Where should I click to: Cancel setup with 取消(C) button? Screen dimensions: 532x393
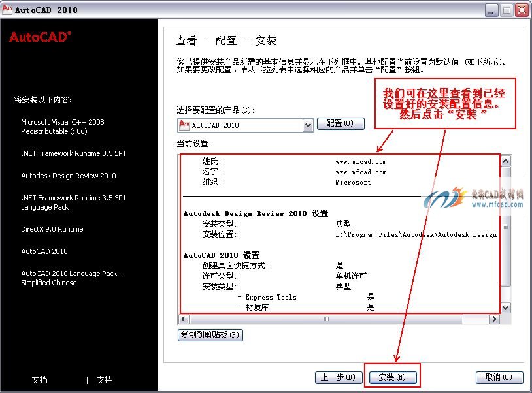(499, 377)
